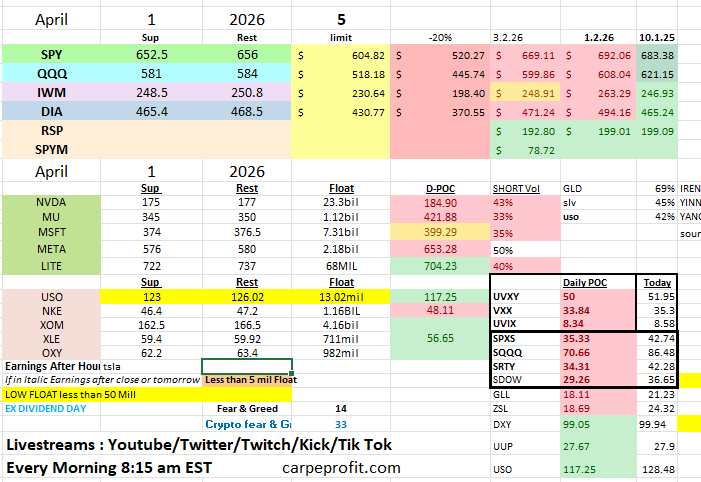Select the limit header under 5
Screen dimensions: 701x482
[341, 38]
